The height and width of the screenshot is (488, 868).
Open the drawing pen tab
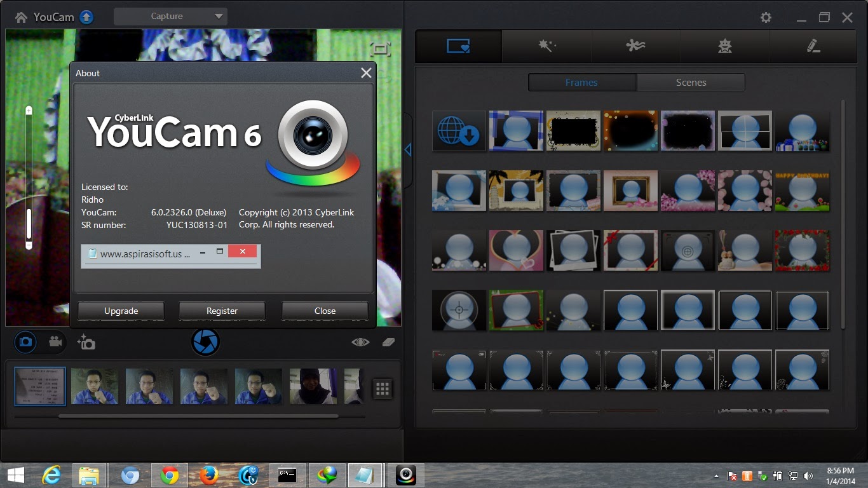coord(813,46)
